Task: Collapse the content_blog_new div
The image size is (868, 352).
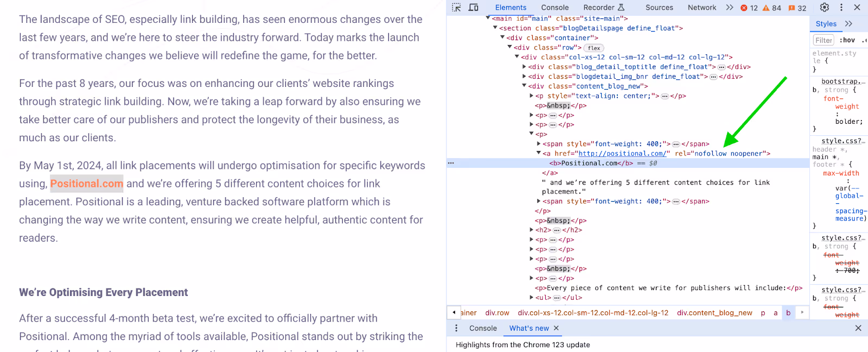Action: [x=524, y=86]
